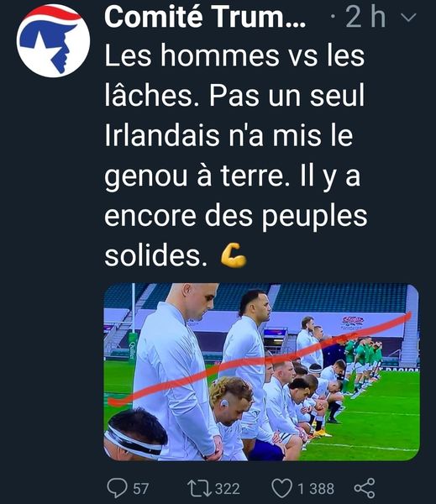Screen dimensions: 436x504
Task: Select the flexed bicep emoji
Action: (x=234, y=255)
